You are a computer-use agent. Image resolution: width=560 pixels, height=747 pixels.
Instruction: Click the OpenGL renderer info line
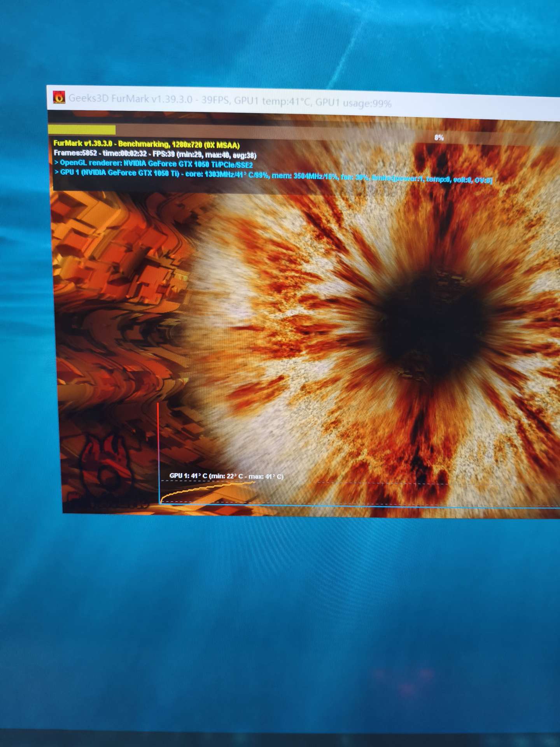(x=156, y=164)
